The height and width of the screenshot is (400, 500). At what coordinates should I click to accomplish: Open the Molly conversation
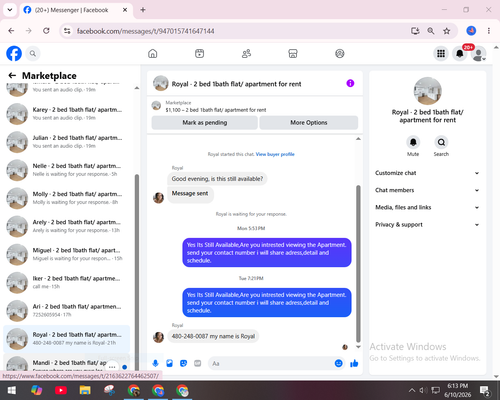(67, 198)
